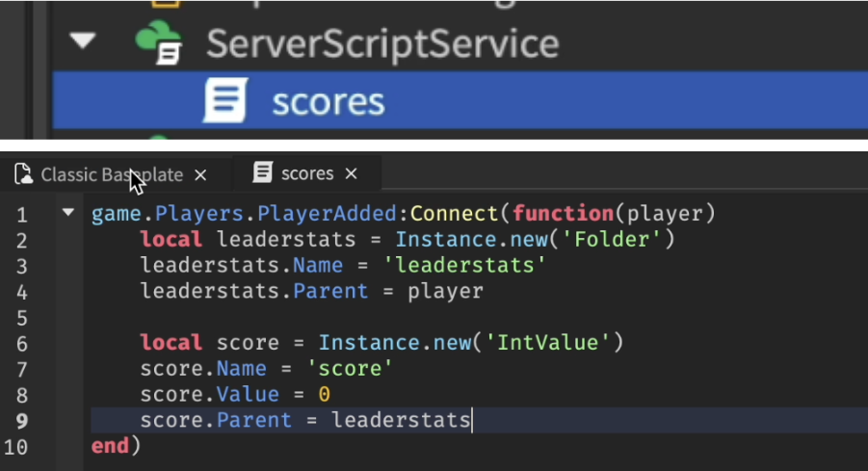This screenshot has width=868, height=471.
Task: Click 'Instance' on line 2
Action: coord(446,239)
